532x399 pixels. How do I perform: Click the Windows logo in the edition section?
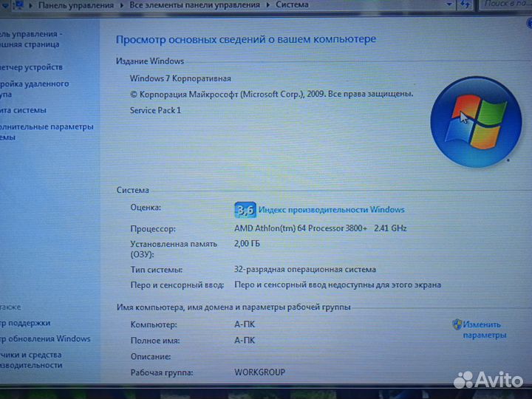[x=476, y=122]
